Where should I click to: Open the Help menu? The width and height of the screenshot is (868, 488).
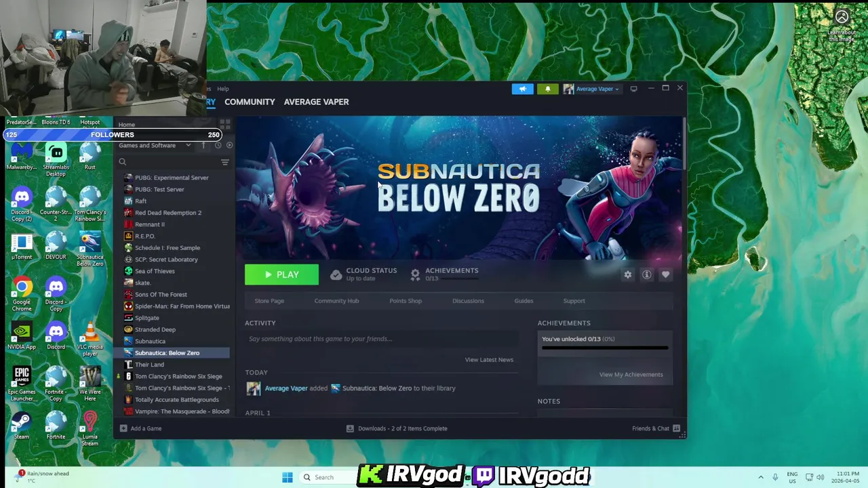pos(222,89)
